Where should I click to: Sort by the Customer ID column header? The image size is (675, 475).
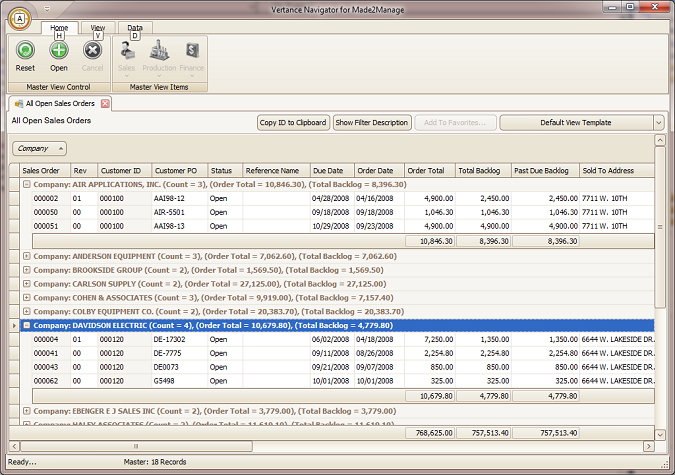[x=125, y=171]
